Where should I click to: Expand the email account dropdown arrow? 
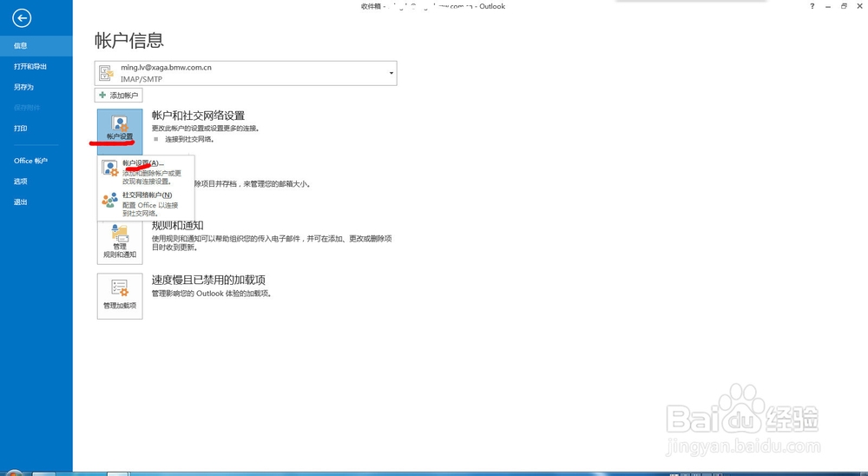[391, 73]
